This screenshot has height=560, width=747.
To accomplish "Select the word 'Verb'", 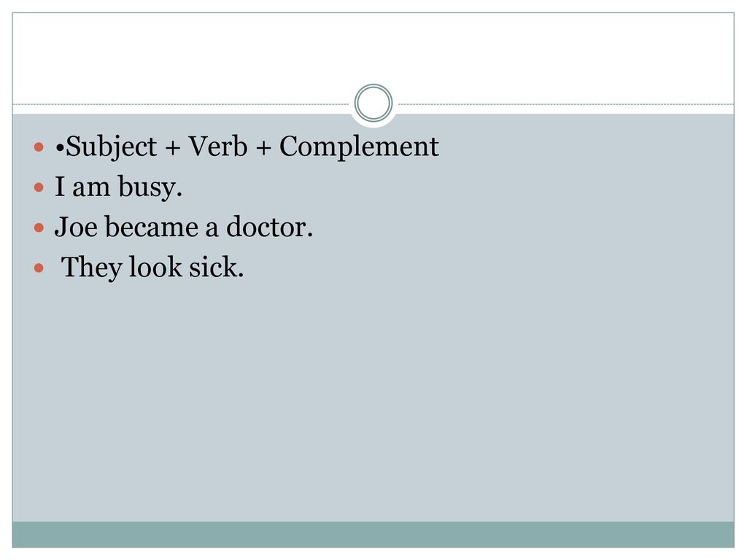I will 217,146.
